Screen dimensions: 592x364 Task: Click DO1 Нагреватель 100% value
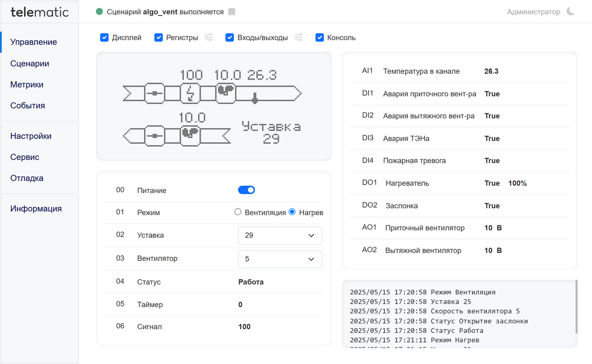point(517,184)
